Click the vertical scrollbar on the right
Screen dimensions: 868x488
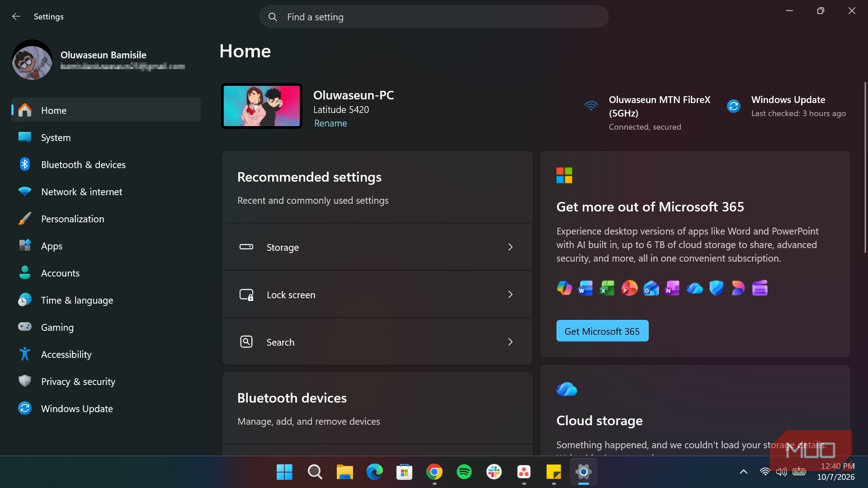[x=865, y=167]
